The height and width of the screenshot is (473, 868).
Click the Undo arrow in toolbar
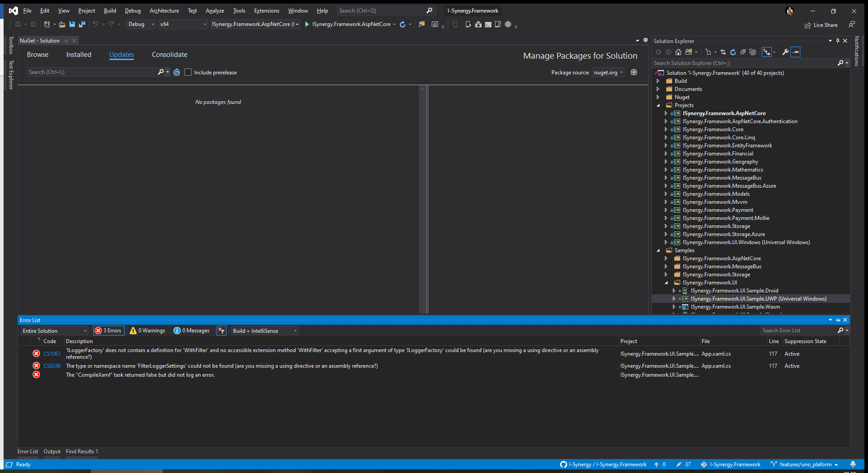pyautogui.click(x=95, y=24)
